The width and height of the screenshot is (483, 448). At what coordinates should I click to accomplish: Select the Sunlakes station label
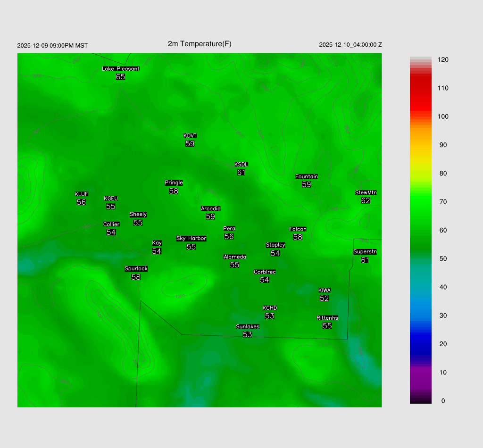(x=248, y=326)
